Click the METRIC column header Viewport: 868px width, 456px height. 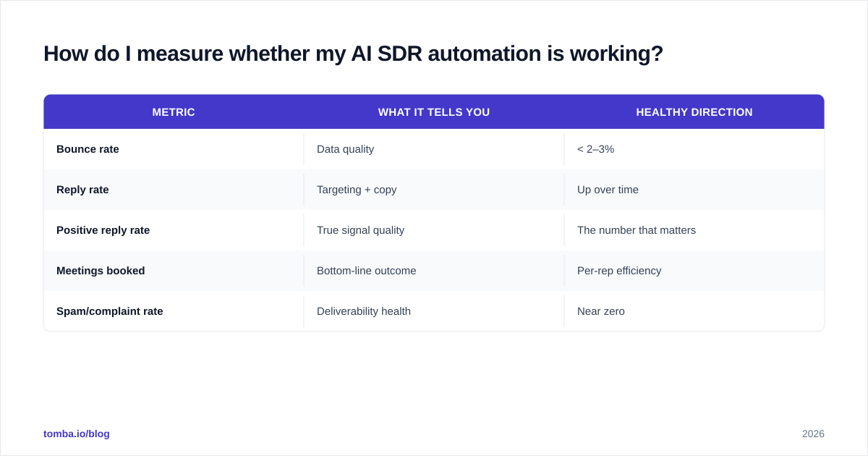pyautogui.click(x=174, y=112)
